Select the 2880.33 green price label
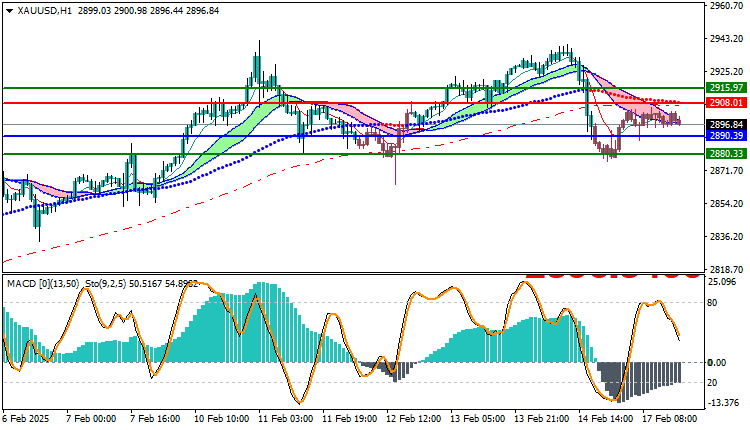This screenshot has width=750, height=430. click(x=726, y=154)
